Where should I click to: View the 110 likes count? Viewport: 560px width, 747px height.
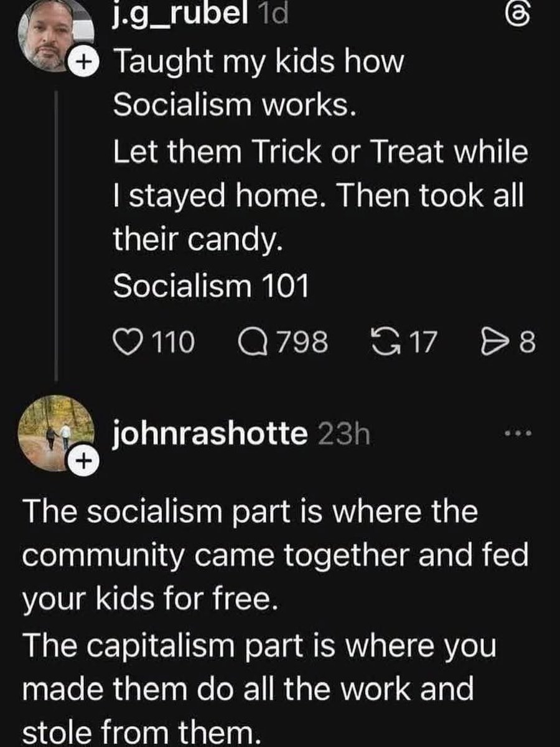[174, 341]
